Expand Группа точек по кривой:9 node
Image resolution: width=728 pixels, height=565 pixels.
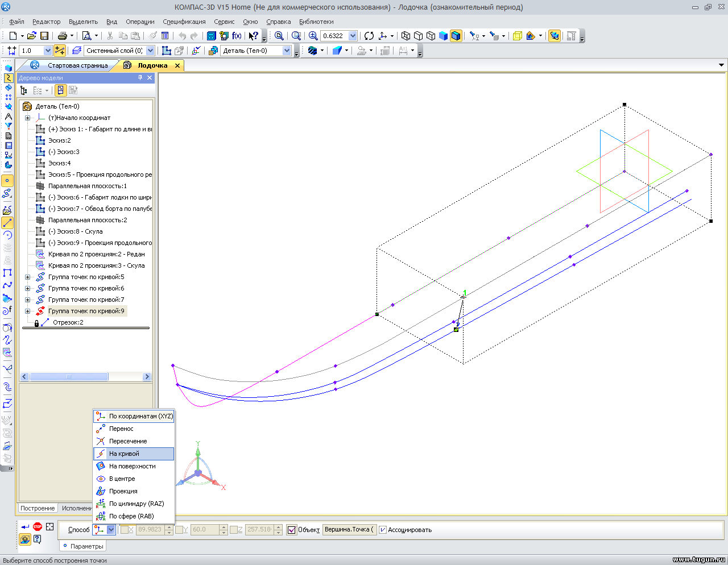coord(27,311)
